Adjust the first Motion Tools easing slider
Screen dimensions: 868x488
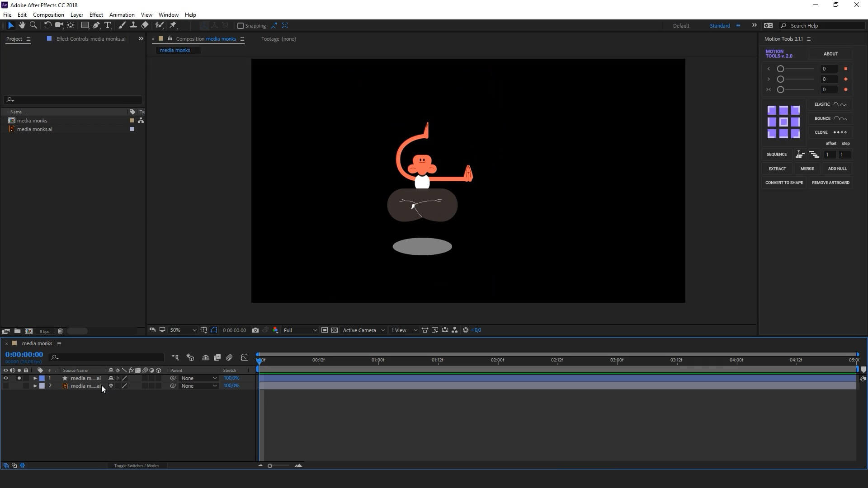[780, 69]
